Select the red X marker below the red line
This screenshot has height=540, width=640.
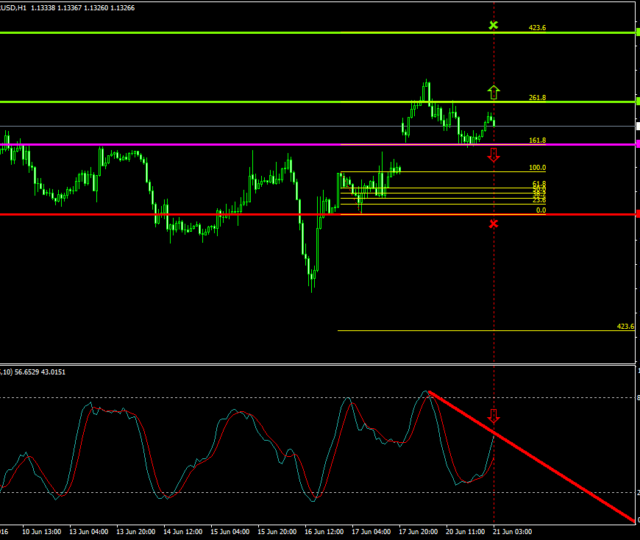(493, 223)
